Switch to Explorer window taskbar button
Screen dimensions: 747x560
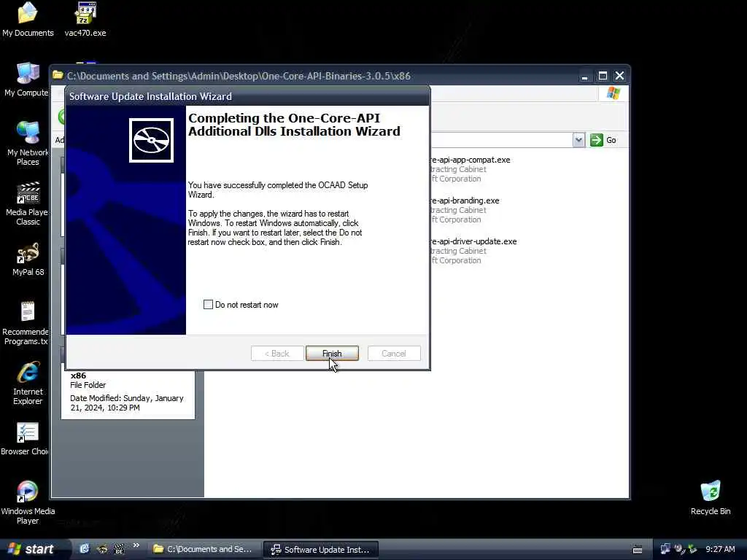click(x=204, y=549)
